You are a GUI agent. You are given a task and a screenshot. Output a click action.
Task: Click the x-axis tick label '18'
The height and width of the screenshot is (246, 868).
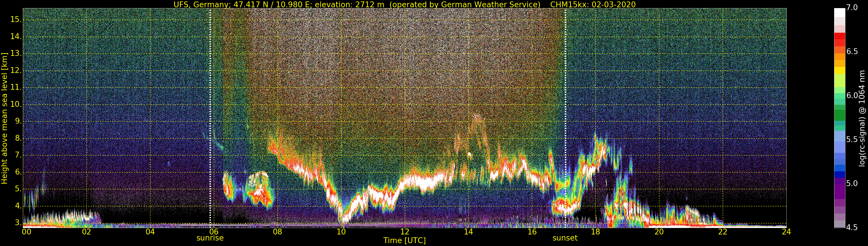pos(595,232)
